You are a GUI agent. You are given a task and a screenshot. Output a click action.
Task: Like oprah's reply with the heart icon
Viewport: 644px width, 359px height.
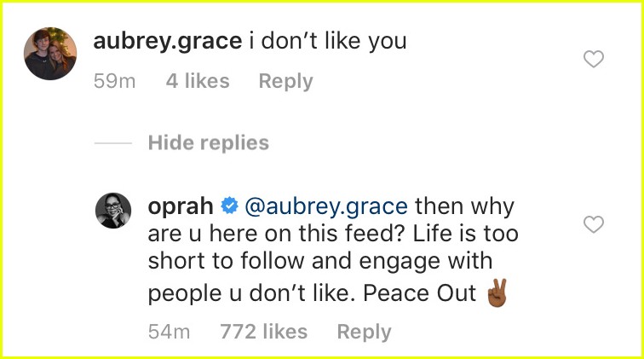(594, 224)
